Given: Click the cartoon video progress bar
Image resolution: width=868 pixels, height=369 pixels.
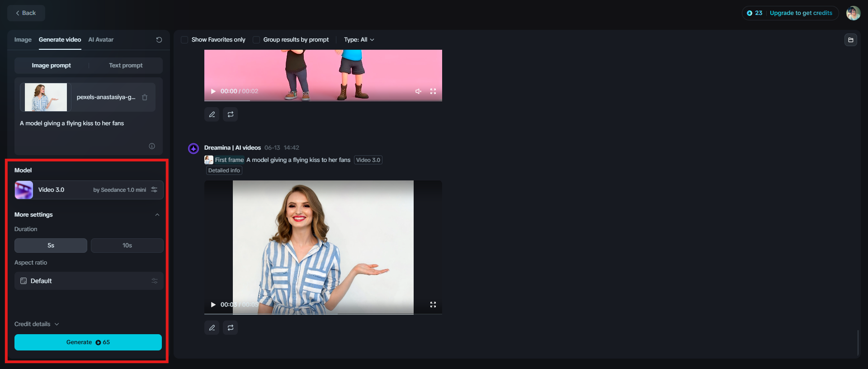Looking at the screenshot, I should (323, 100).
